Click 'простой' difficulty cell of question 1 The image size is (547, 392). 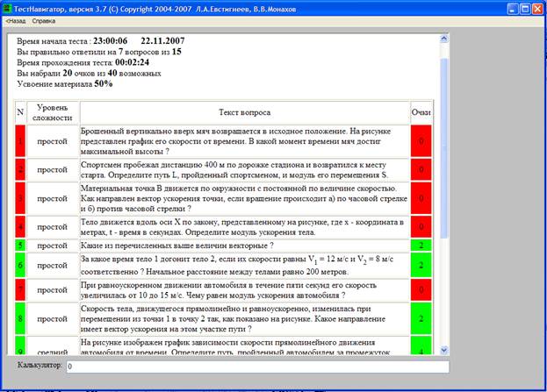[53, 141]
